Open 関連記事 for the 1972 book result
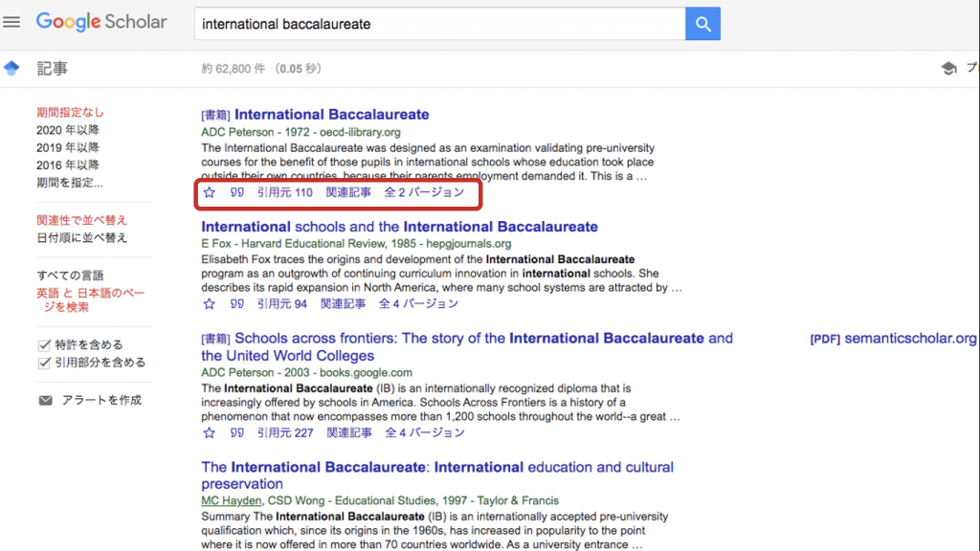The image size is (980, 551). [x=348, y=192]
